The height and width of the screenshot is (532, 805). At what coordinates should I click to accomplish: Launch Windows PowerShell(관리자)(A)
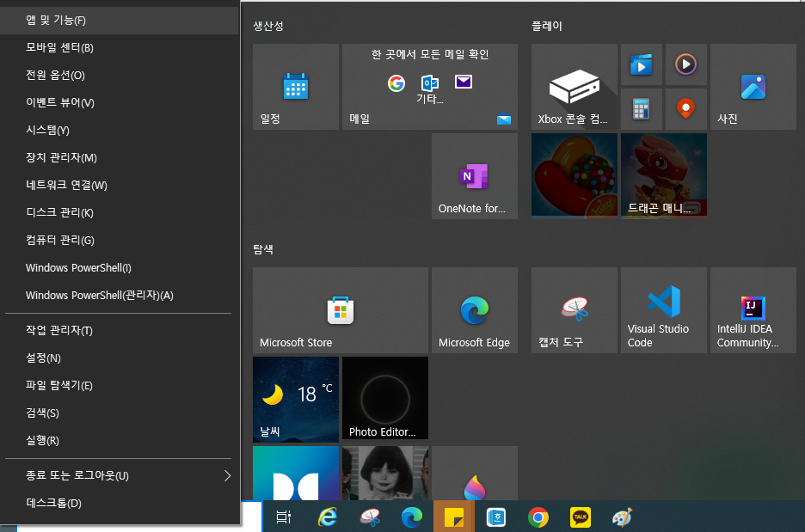[x=119, y=296]
